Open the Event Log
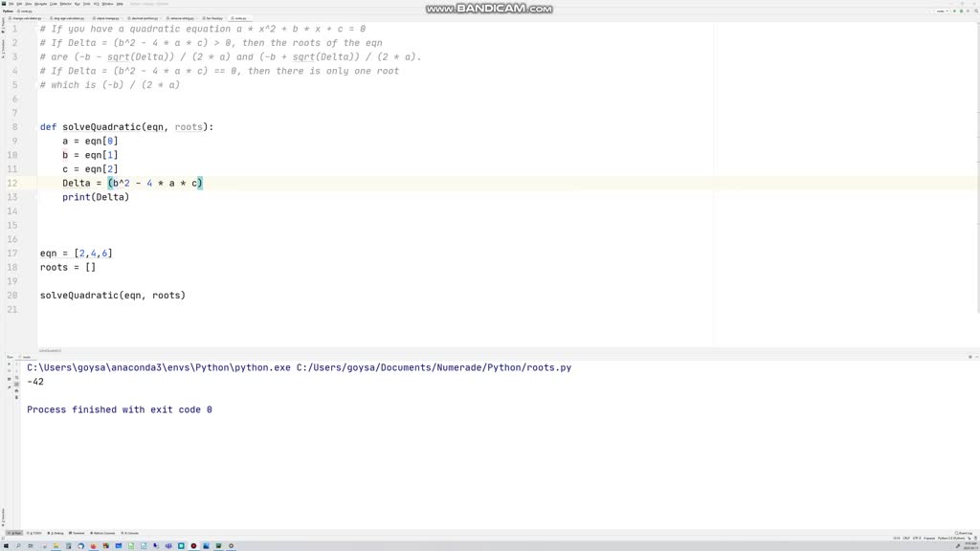The width and height of the screenshot is (980, 551). pos(963,533)
